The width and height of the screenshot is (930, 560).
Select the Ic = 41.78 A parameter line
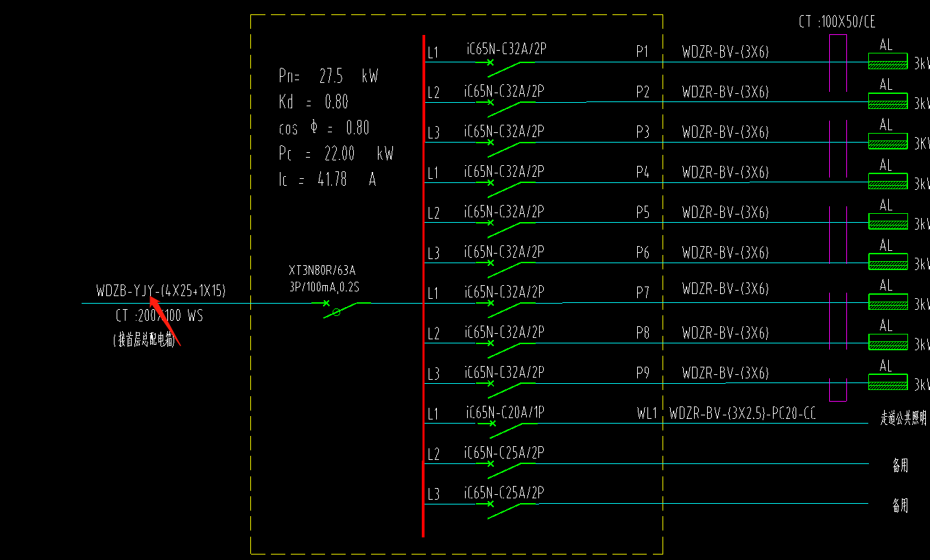coord(327,180)
